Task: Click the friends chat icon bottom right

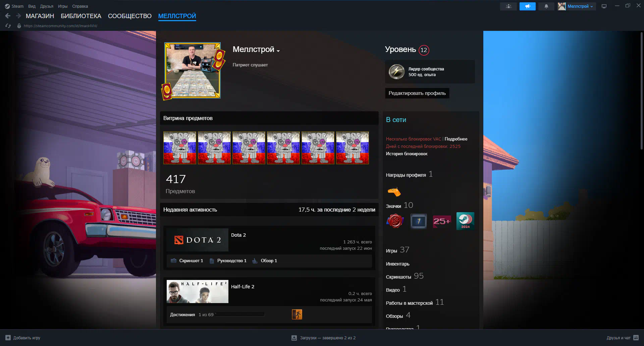Action: tap(636, 338)
